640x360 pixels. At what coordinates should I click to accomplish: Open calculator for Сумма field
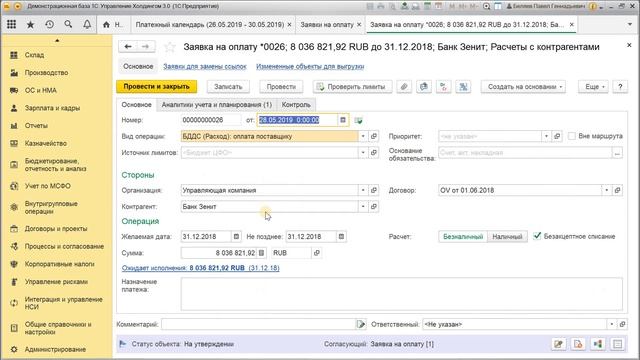(x=262, y=253)
